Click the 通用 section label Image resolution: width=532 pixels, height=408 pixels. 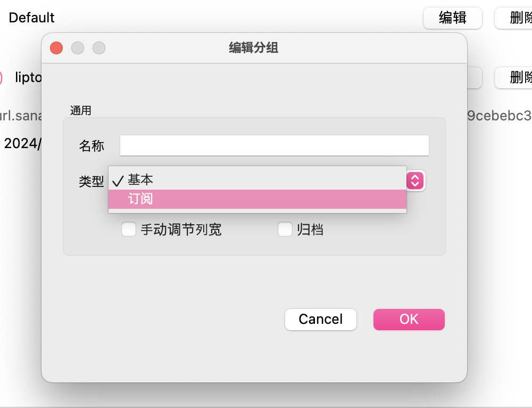pos(81,111)
